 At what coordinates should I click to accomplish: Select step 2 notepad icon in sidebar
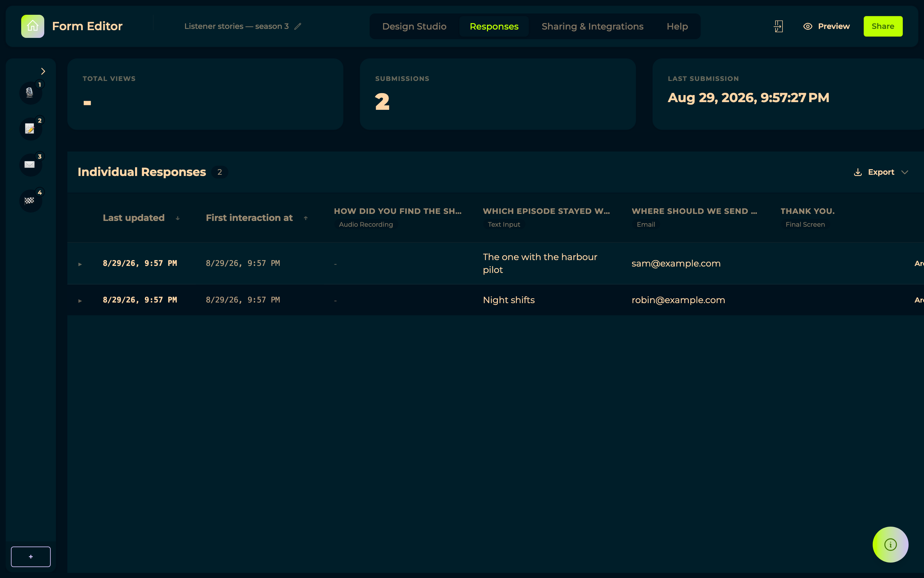30,128
